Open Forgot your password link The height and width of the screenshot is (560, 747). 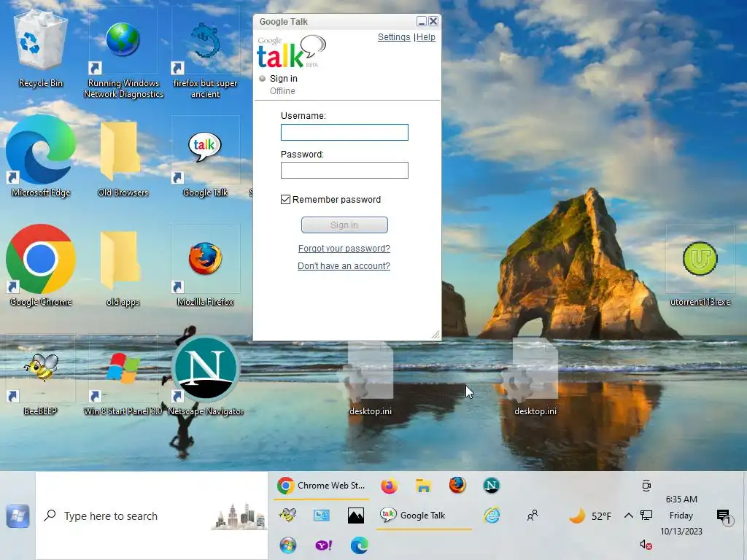coord(344,249)
